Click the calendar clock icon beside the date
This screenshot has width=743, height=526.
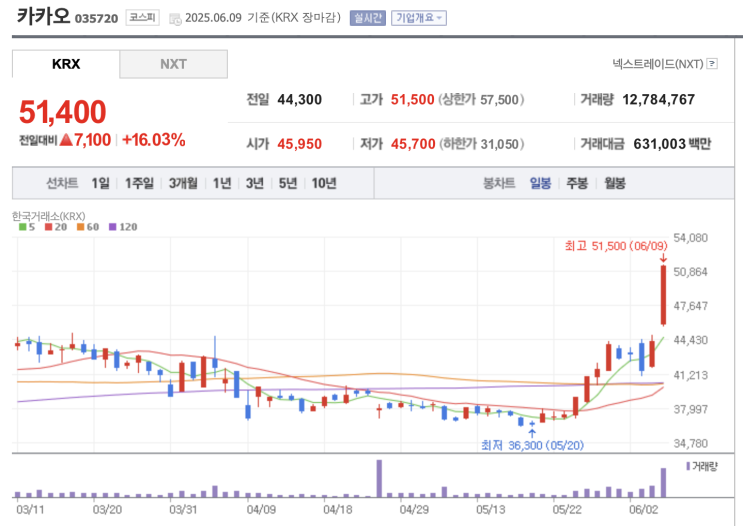click(x=175, y=20)
